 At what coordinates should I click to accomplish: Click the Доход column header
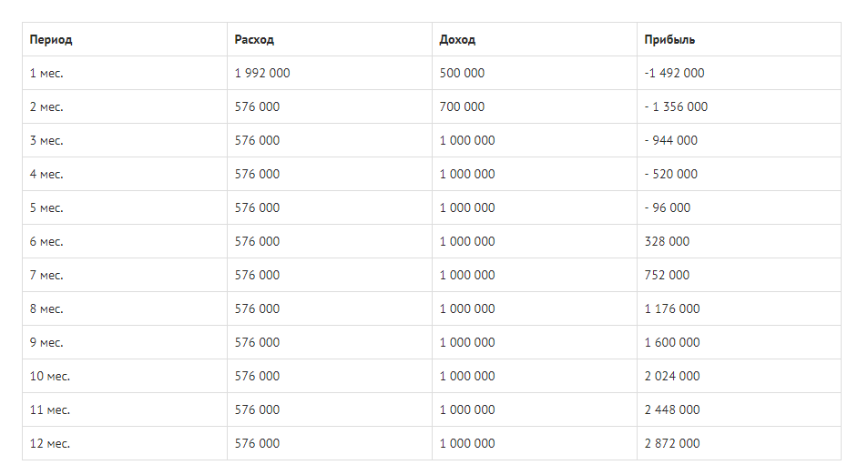click(457, 40)
